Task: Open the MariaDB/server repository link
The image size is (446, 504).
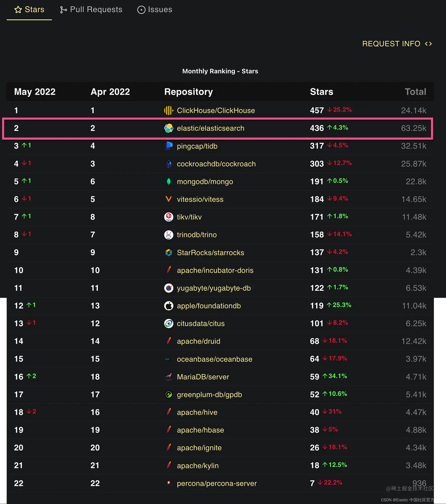Action: (x=203, y=377)
